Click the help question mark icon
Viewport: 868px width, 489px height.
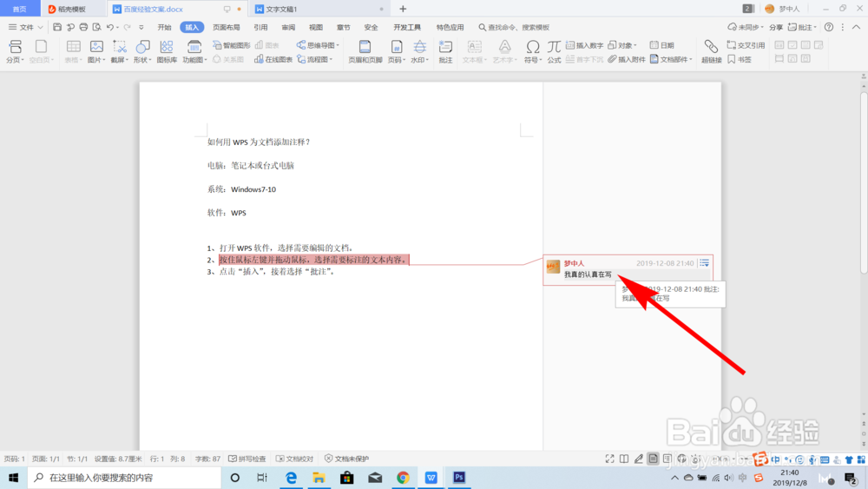(829, 27)
